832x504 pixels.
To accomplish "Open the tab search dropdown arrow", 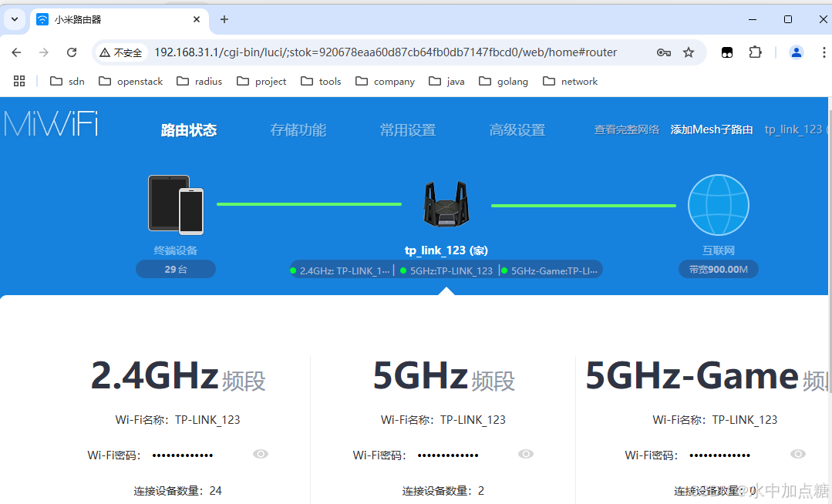I will (15, 19).
